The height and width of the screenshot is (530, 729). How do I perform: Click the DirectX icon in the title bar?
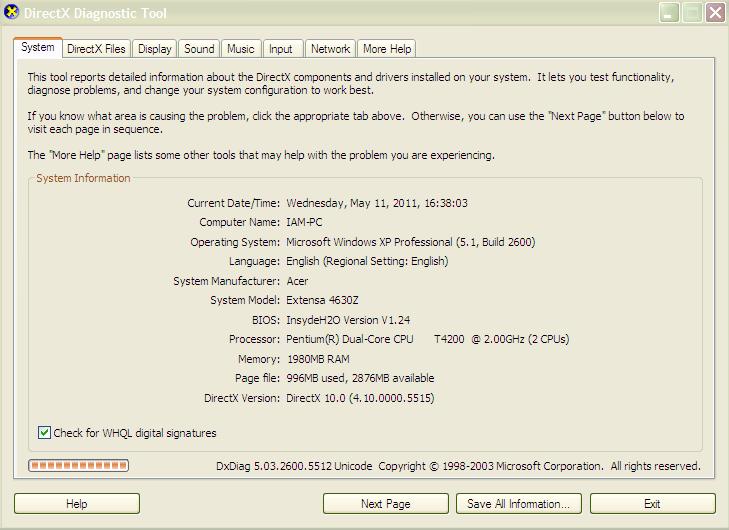pos(11,12)
